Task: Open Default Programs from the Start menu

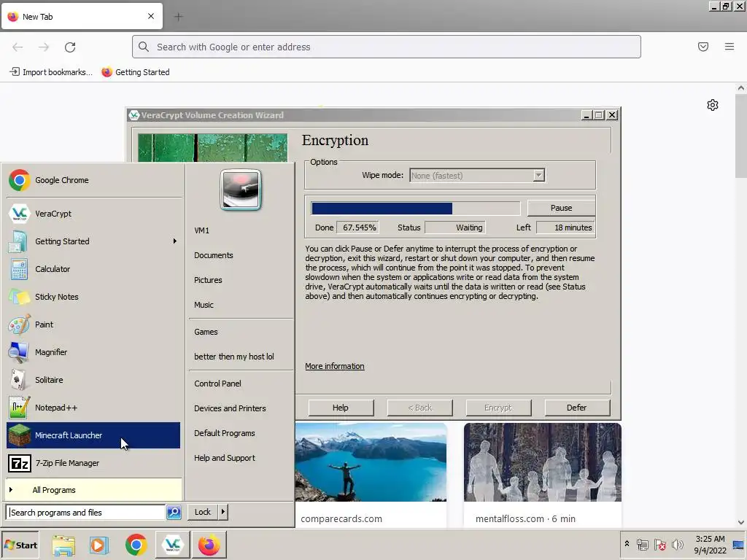Action: (x=225, y=433)
